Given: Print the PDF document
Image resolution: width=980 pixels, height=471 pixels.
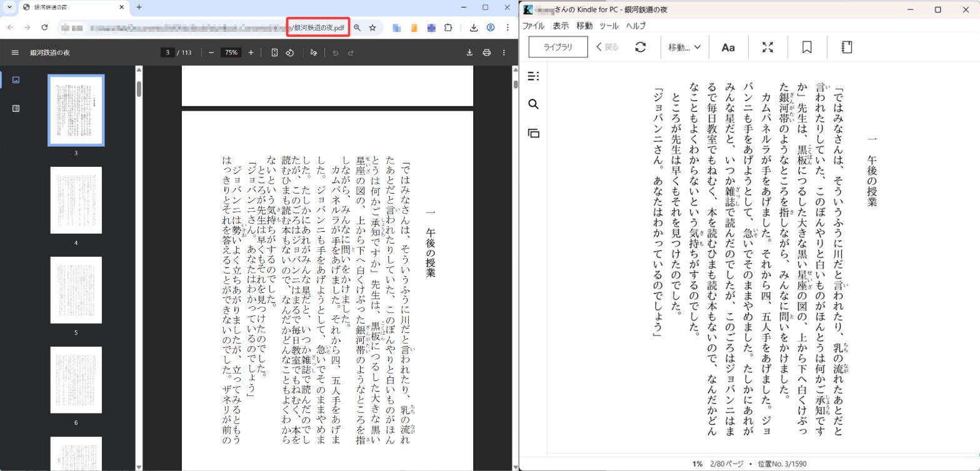Looking at the screenshot, I should (x=487, y=52).
